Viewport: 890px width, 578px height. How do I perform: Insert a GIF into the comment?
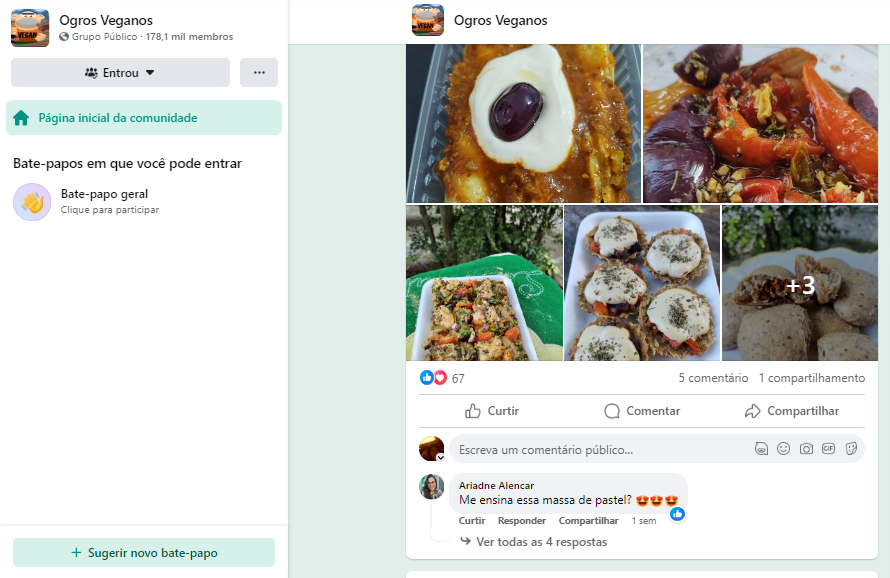(x=828, y=449)
